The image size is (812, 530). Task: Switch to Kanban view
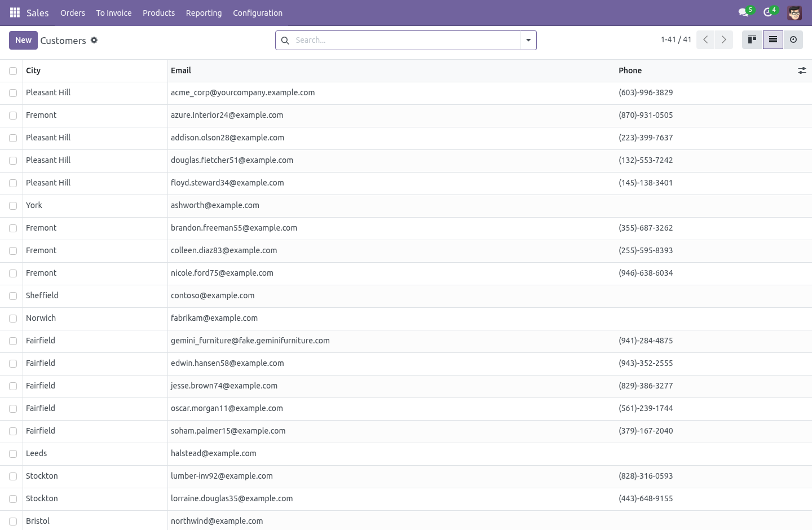point(752,40)
